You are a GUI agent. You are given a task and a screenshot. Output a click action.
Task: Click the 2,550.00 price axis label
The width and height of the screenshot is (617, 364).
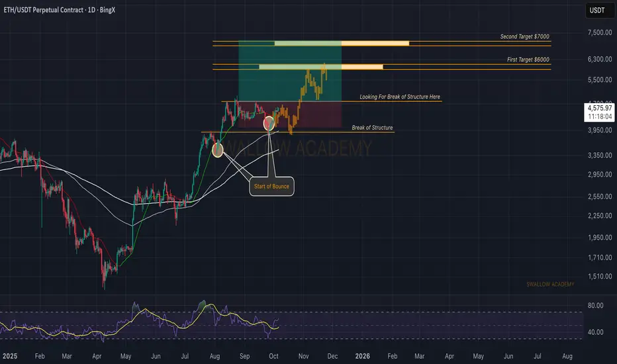pos(600,197)
